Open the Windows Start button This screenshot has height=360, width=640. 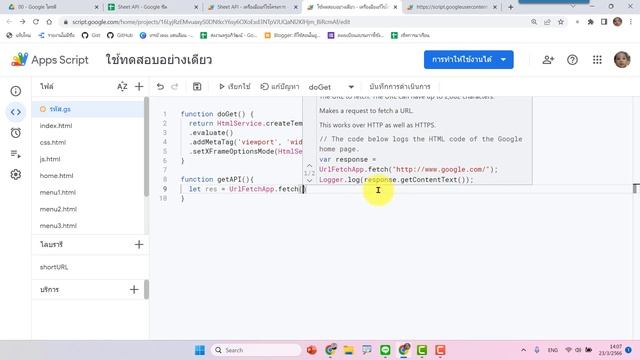(200, 350)
